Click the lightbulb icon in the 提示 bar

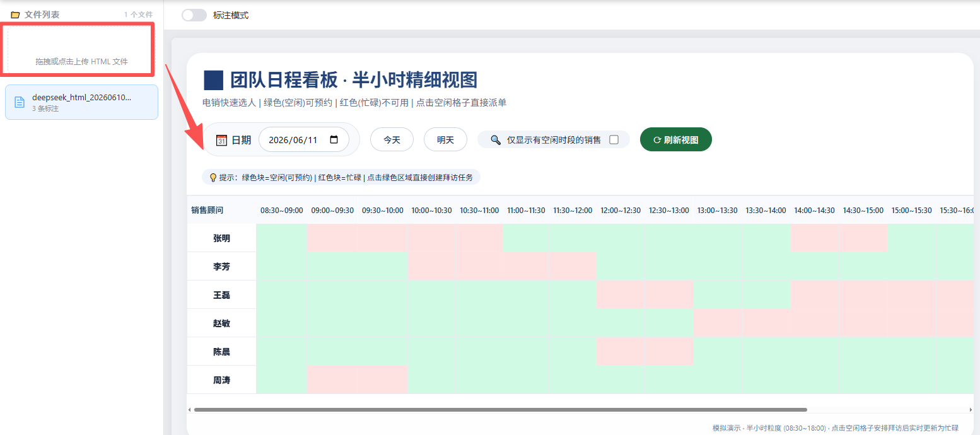tap(213, 178)
